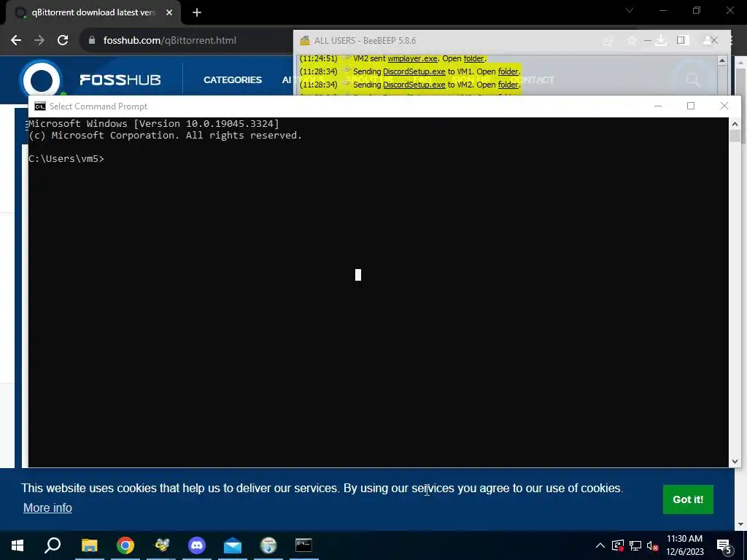747x560 pixels.
Task: Switch to Chrome in taskbar
Action: tap(125, 545)
